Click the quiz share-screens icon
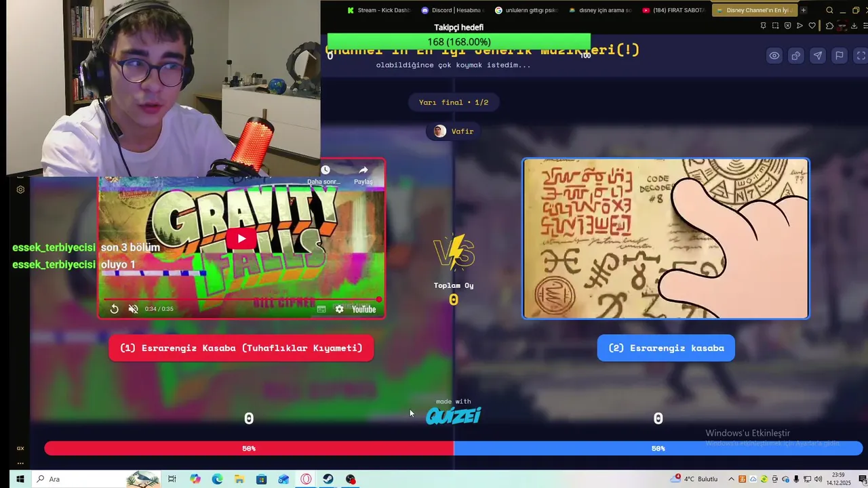Viewport: 868px width, 488px height. point(796,56)
